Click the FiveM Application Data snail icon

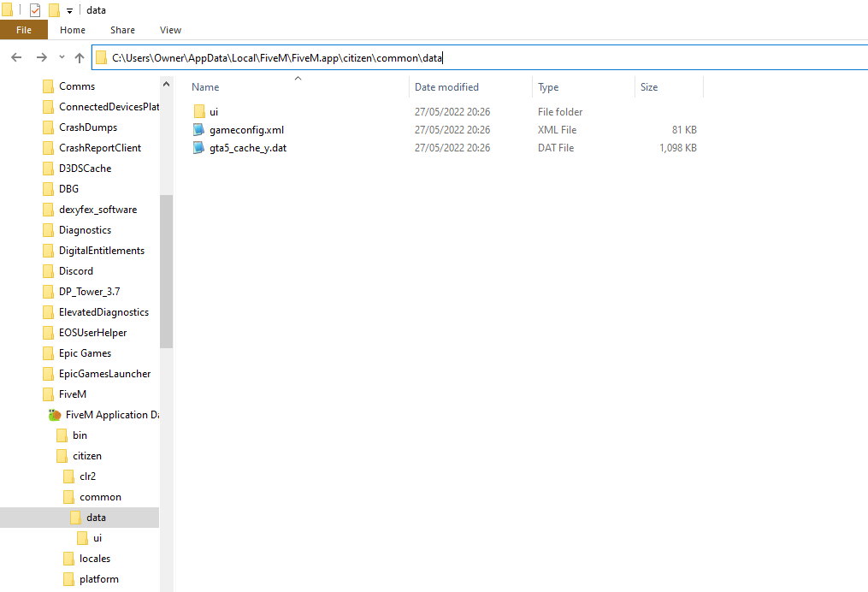point(54,415)
